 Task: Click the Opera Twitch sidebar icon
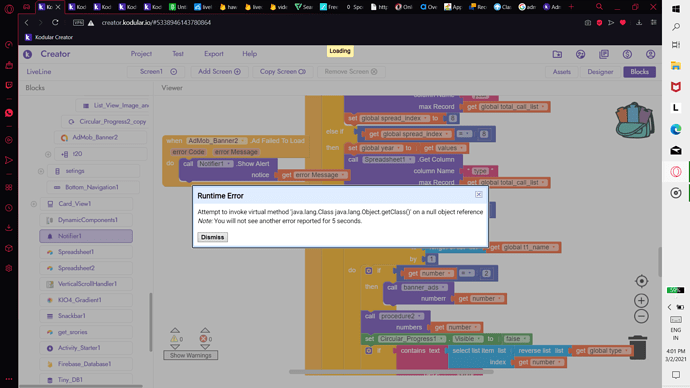(9, 85)
